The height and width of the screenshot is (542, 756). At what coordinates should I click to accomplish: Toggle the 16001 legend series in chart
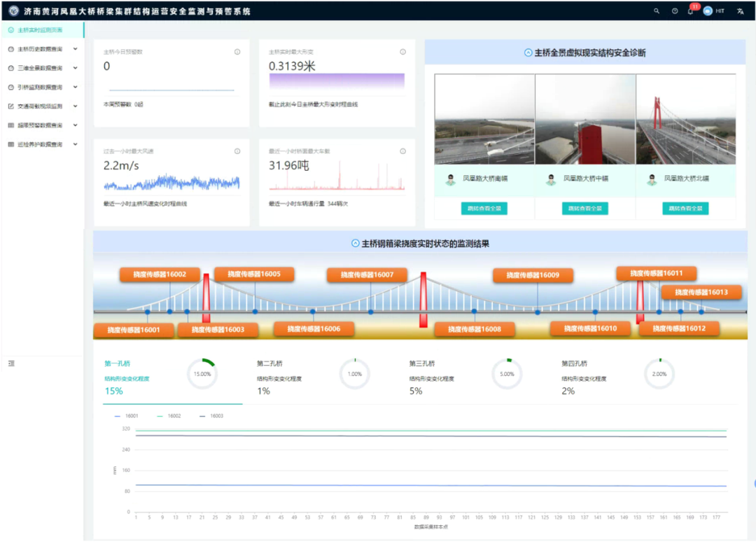[x=127, y=416]
